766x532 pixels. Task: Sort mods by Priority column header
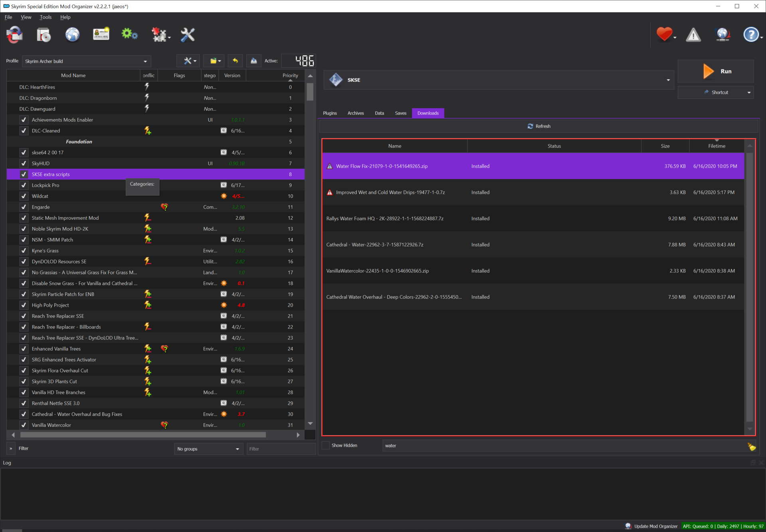point(275,75)
